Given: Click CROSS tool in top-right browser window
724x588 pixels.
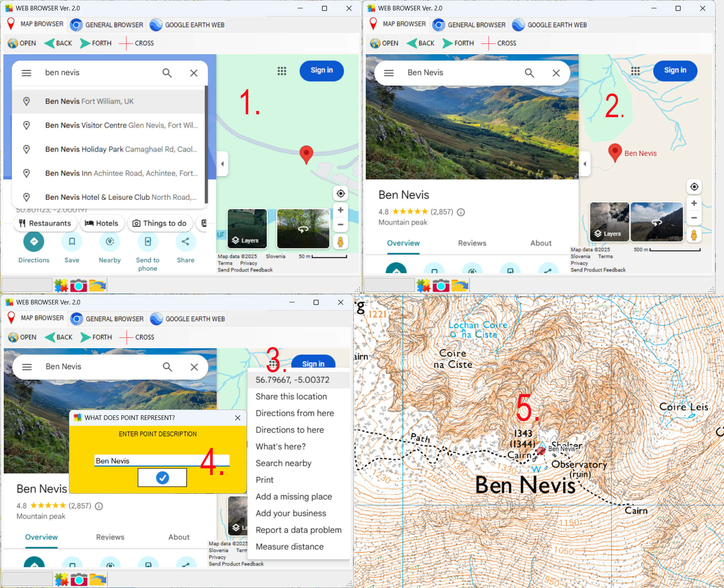Looking at the screenshot, I should 499,43.
